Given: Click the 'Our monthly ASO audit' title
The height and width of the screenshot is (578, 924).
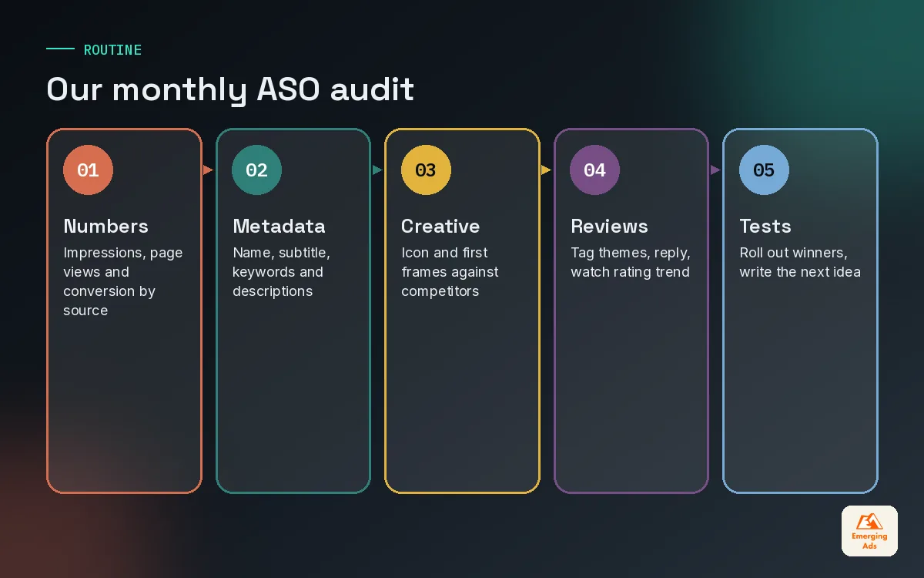Looking at the screenshot, I should pos(230,89).
